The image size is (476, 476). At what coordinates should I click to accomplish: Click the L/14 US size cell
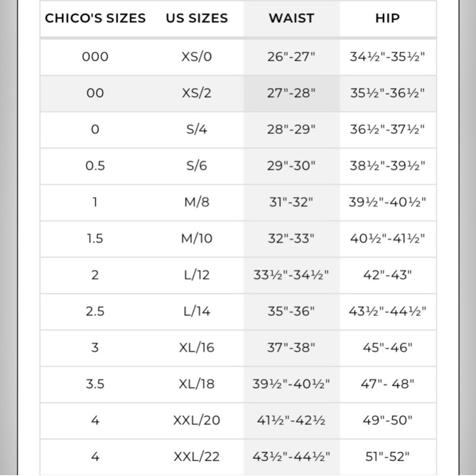click(197, 311)
